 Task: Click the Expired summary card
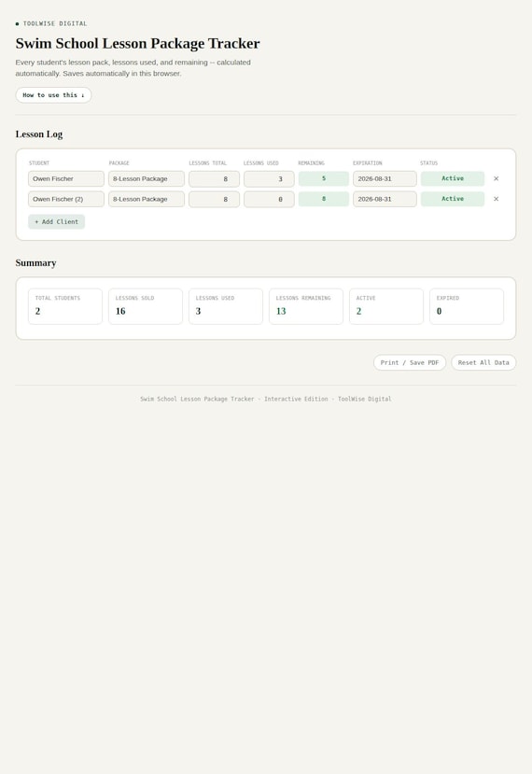point(467,306)
